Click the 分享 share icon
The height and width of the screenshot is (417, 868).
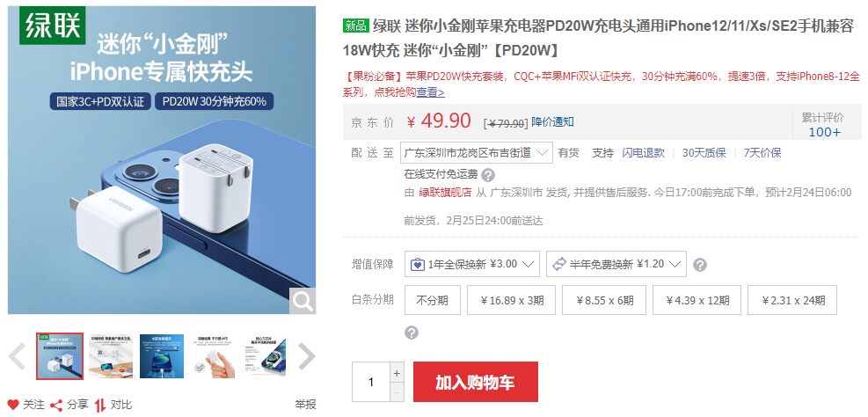pos(56,405)
